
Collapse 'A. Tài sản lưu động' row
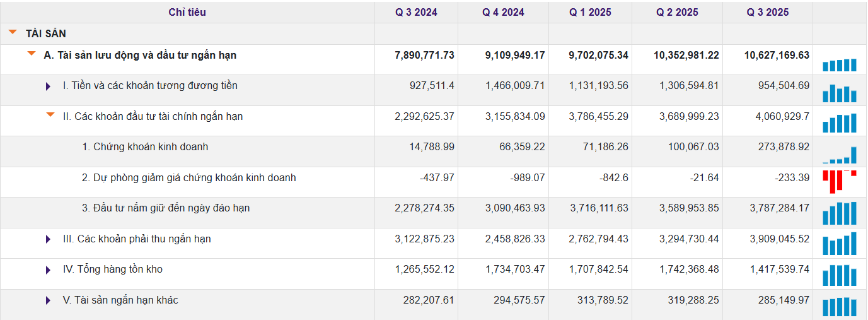point(32,54)
